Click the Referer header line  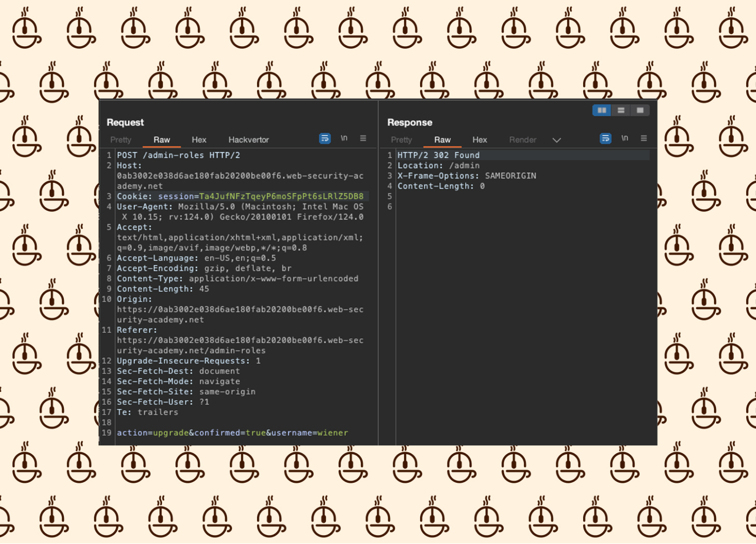(x=240, y=340)
